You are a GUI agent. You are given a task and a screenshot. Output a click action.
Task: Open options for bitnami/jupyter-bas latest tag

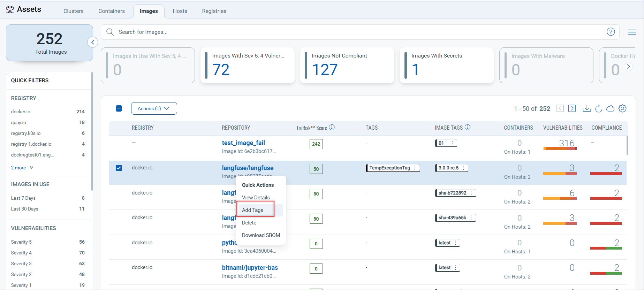(455, 268)
